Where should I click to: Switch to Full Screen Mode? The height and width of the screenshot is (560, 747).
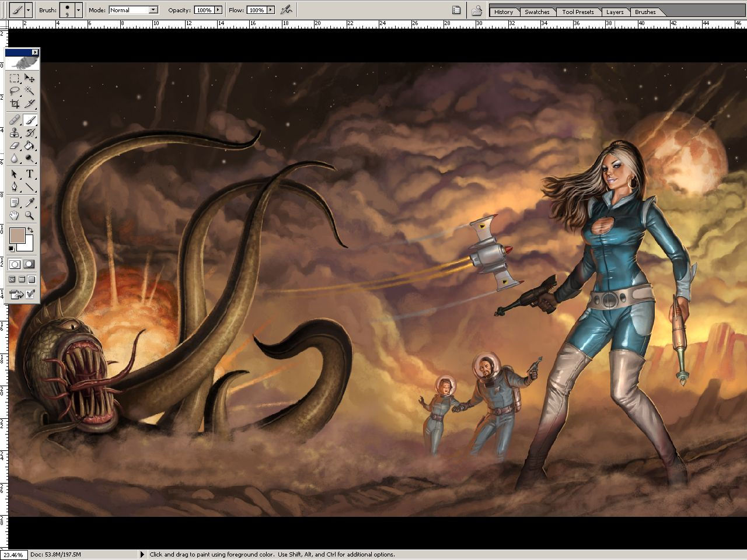point(32,279)
